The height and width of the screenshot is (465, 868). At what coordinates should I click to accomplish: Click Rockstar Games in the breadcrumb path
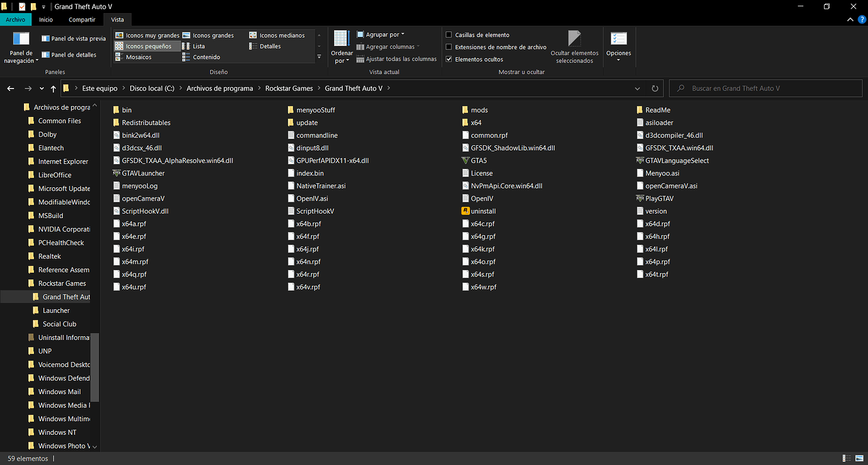click(289, 89)
